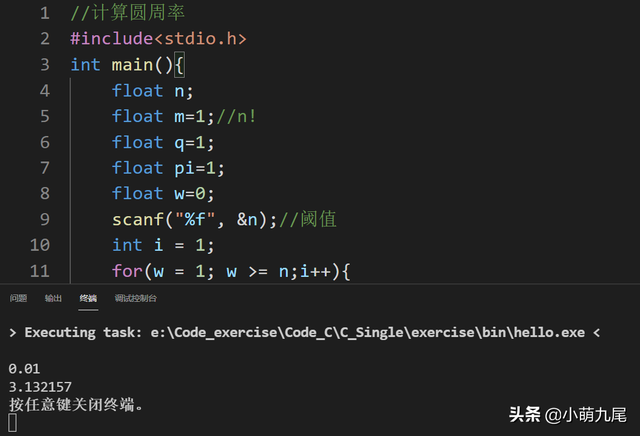Place cursor on #include<stdio.h> line
The height and width of the screenshot is (436, 640).
[x=158, y=39]
